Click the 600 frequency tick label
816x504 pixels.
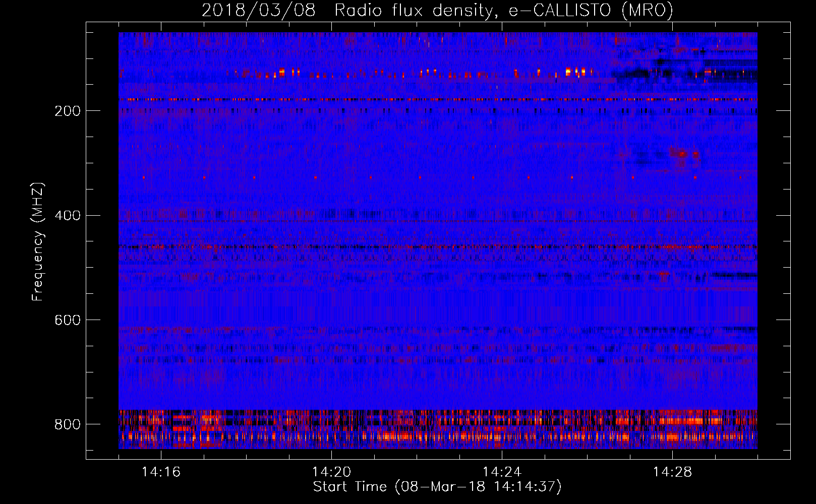click(68, 321)
